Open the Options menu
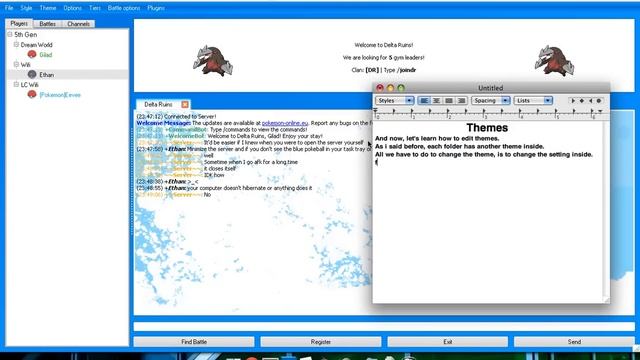The width and height of the screenshot is (640, 360). pyautogui.click(x=72, y=8)
